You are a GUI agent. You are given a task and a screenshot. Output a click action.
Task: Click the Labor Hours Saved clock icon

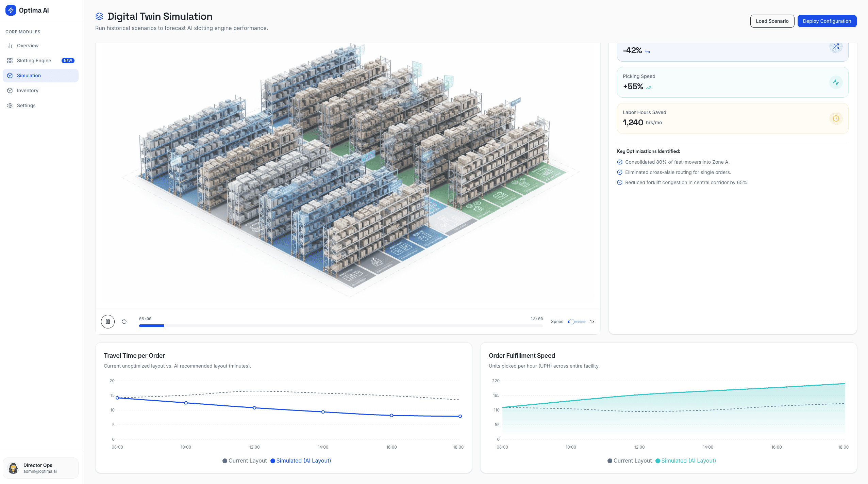pyautogui.click(x=836, y=118)
